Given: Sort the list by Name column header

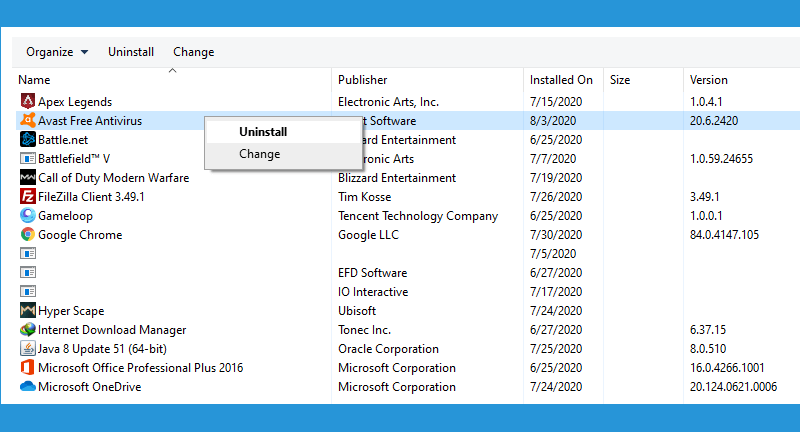Looking at the screenshot, I should coord(34,80).
